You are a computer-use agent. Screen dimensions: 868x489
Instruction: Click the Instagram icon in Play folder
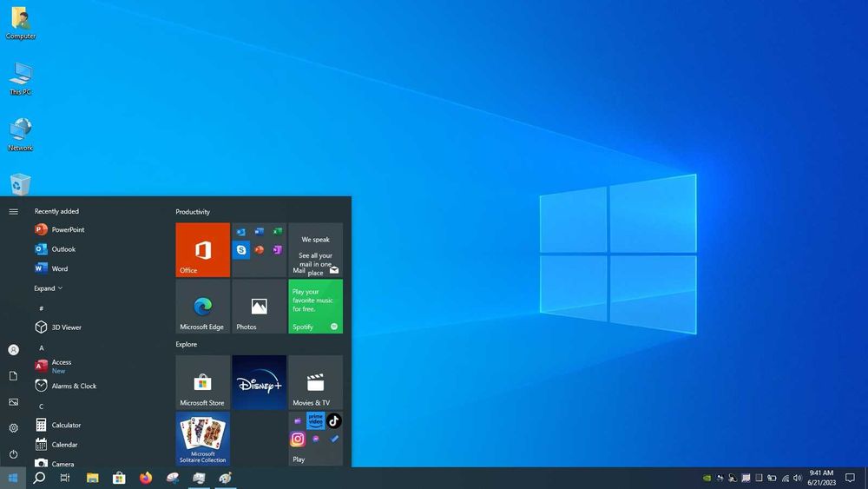pos(297,439)
